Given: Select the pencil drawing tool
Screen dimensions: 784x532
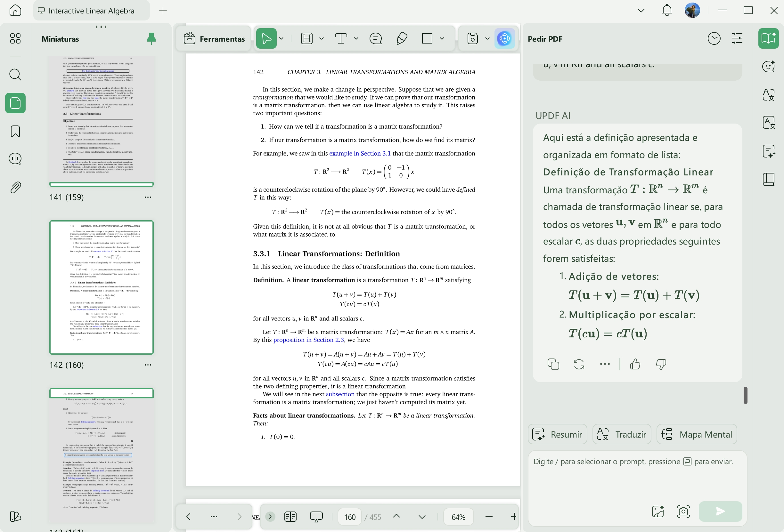Looking at the screenshot, I should click(x=401, y=38).
